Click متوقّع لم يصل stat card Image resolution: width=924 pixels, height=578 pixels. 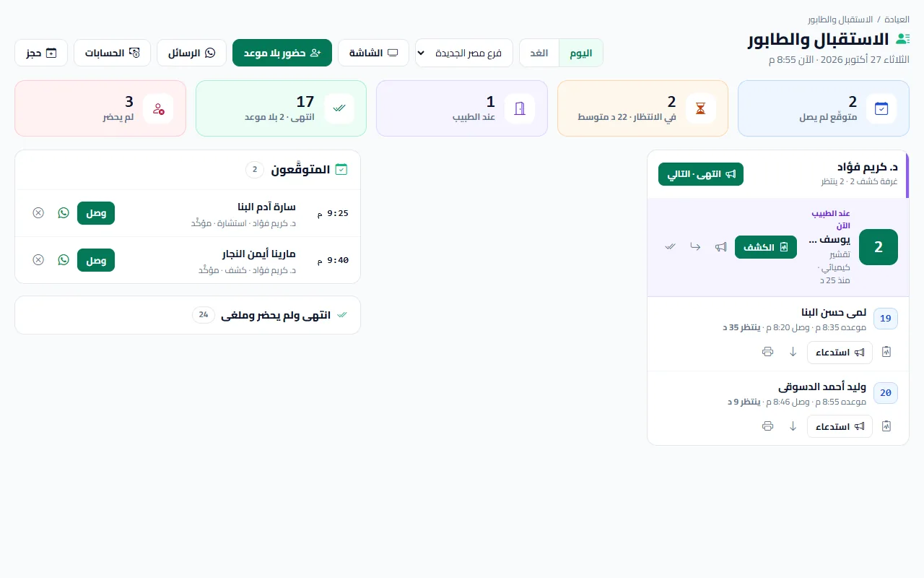(x=824, y=108)
